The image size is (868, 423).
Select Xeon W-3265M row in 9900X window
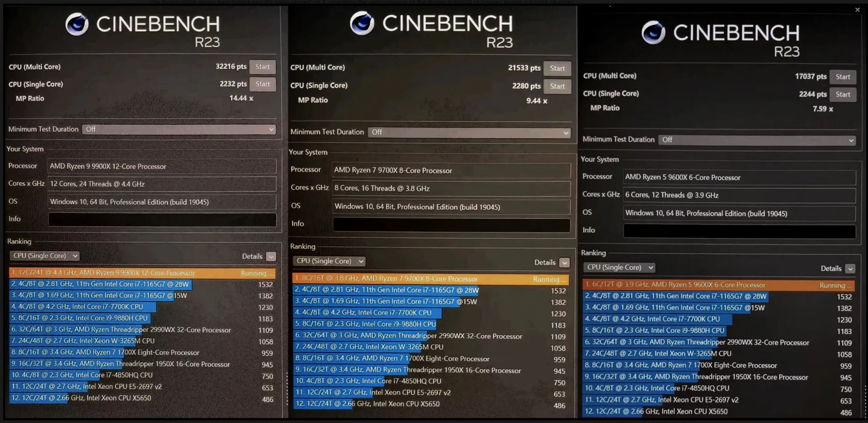tap(142, 341)
